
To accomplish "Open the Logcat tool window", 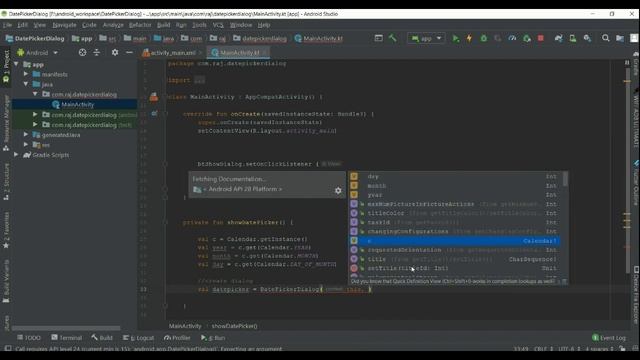I will (139, 338).
